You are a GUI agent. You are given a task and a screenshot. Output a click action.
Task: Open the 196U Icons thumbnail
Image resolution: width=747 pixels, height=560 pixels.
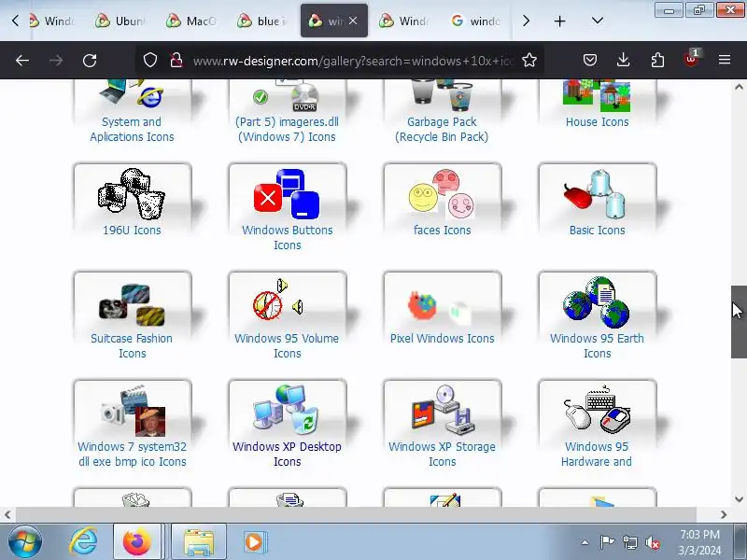pos(132,194)
